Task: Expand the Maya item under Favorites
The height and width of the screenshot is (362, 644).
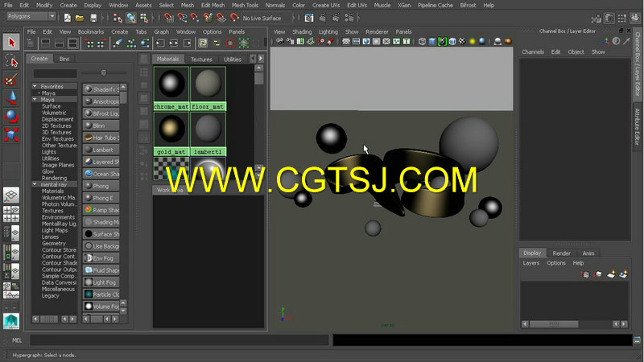Action: (x=39, y=93)
